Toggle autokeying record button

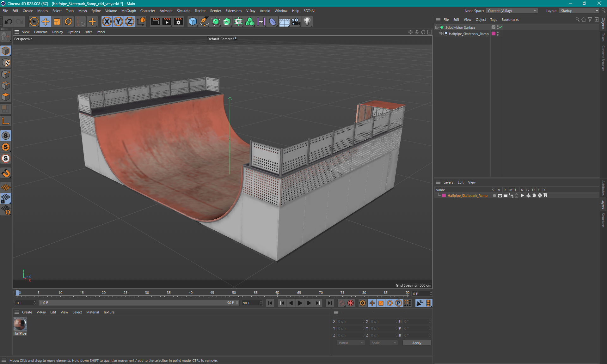(x=351, y=303)
